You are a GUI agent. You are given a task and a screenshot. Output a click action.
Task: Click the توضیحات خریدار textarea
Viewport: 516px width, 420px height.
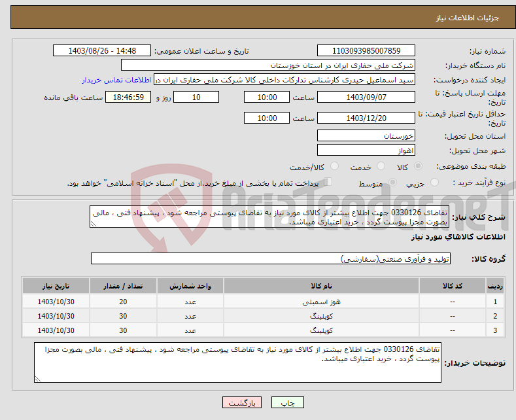coord(237,362)
